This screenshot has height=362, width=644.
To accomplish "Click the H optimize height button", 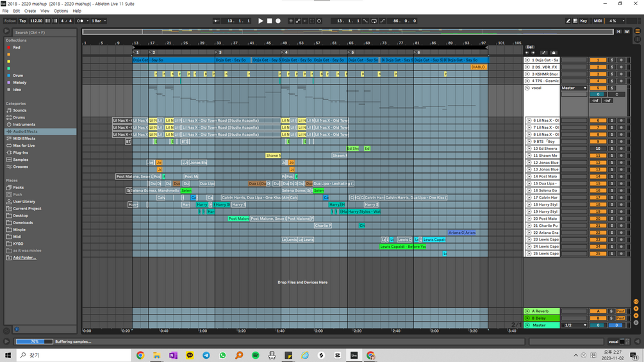I will 618,31.
